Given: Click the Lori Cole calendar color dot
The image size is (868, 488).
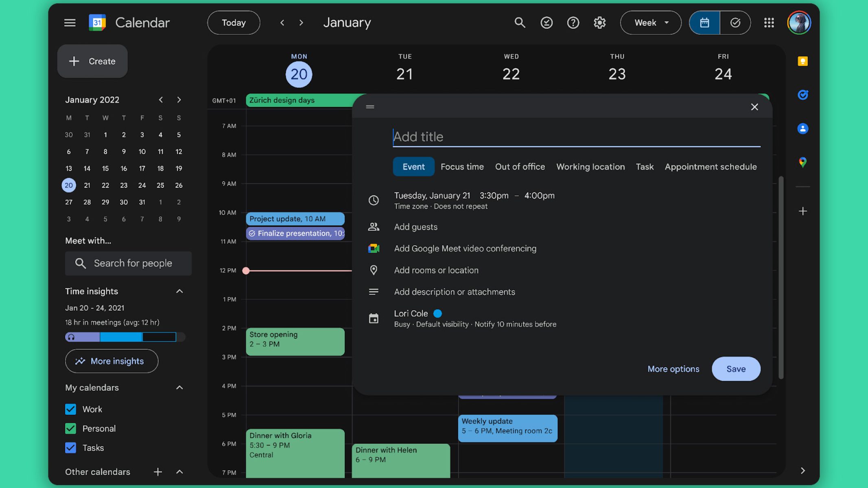Looking at the screenshot, I should 437,314.
